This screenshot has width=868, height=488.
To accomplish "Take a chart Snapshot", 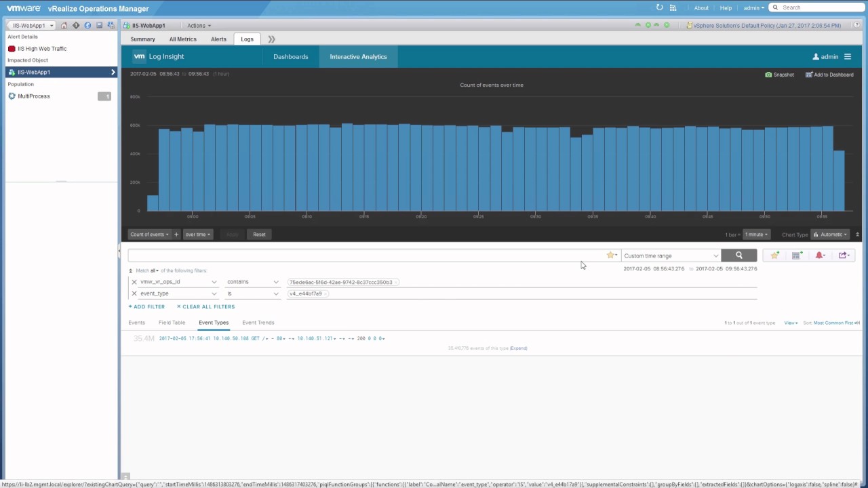I will 779,75.
